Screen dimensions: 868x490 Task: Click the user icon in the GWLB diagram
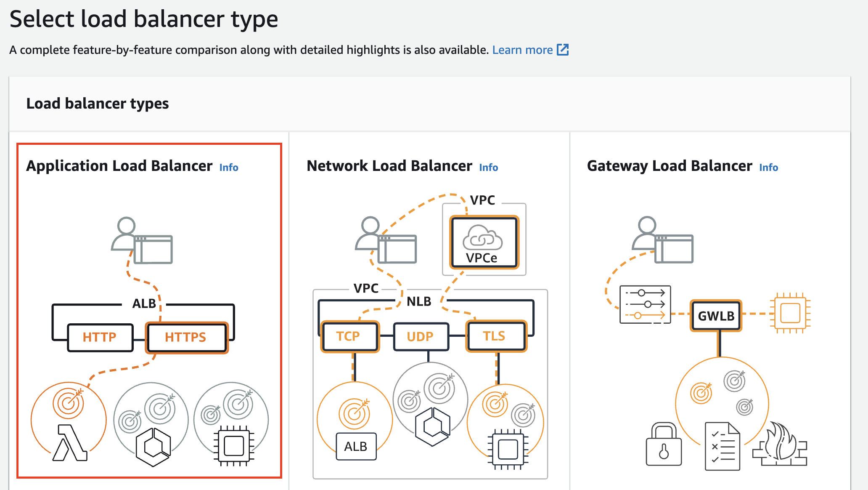coord(662,240)
